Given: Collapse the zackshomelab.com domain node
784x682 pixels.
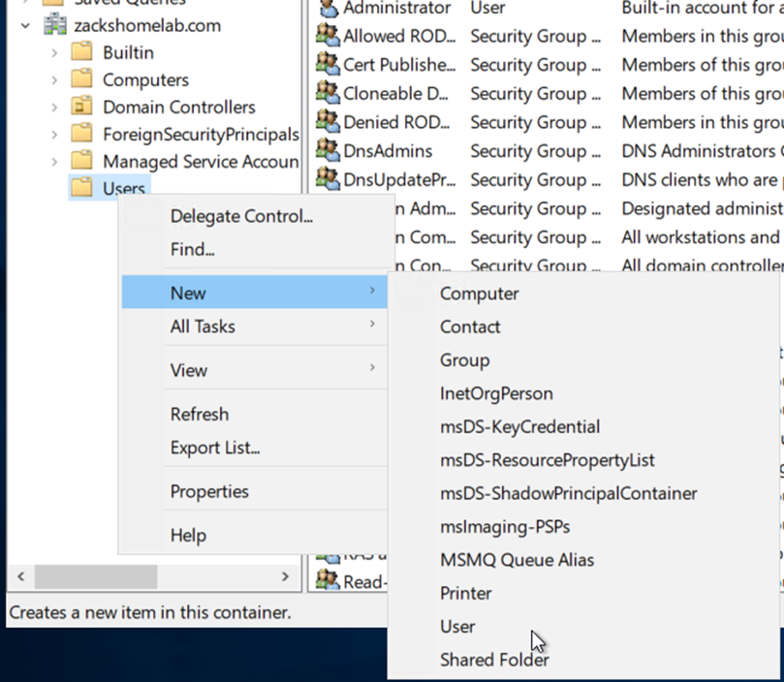Looking at the screenshot, I should pos(25,25).
